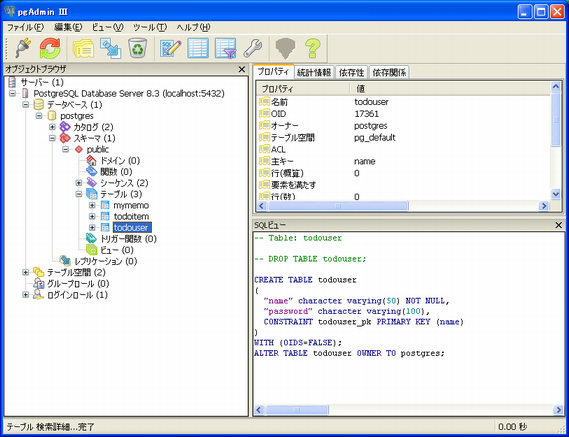Click the properties list down arrow
This screenshot has width=569, height=437.
pyautogui.click(x=556, y=195)
